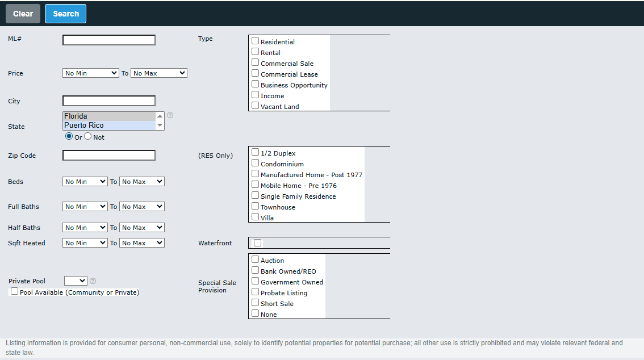This screenshot has width=644, height=360.
Task: Select Florida in the State list
Action: pyautogui.click(x=108, y=116)
